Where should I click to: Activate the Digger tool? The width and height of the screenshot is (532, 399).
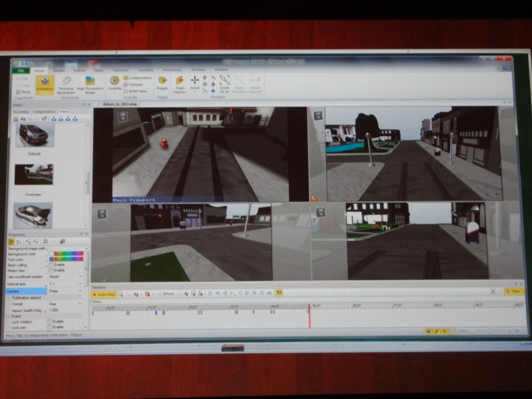[x=162, y=81]
